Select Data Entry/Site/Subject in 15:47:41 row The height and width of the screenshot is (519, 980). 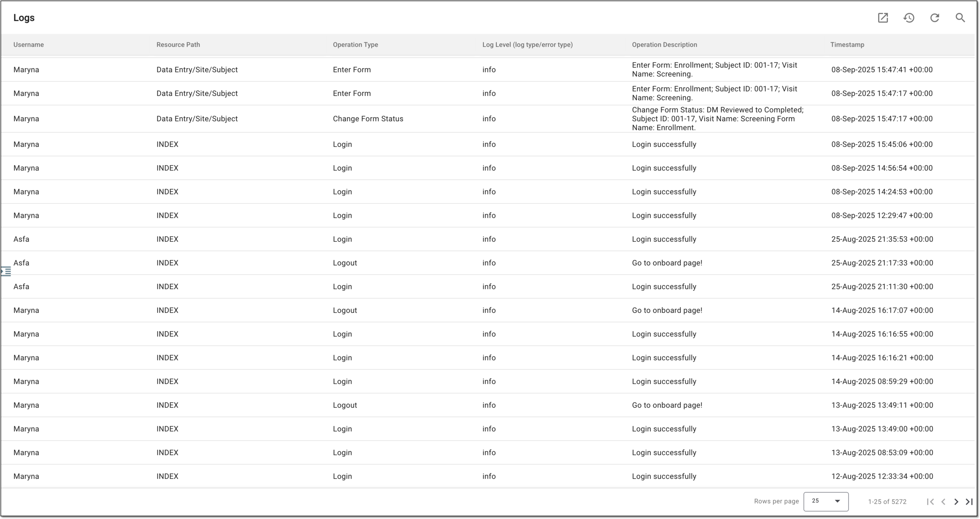pyautogui.click(x=197, y=70)
